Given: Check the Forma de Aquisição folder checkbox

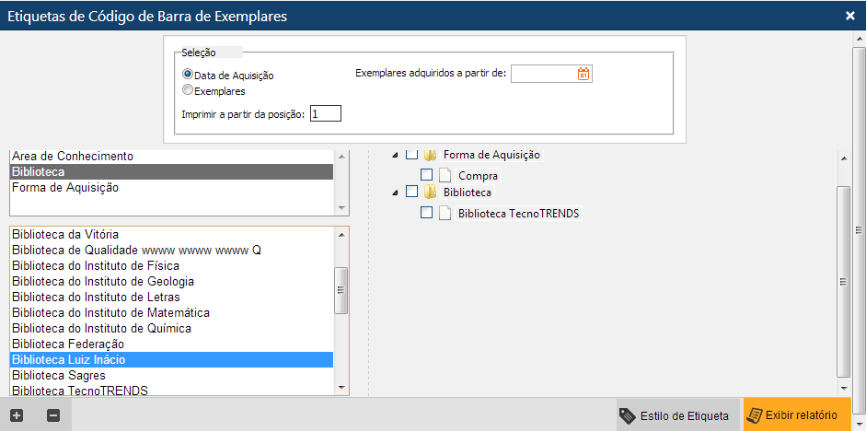Looking at the screenshot, I should click(412, 155).
